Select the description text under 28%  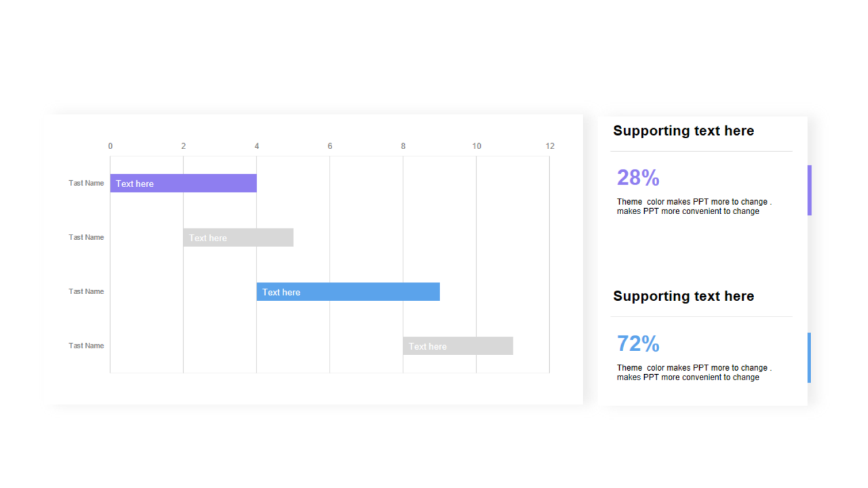[x=694, y=207]
